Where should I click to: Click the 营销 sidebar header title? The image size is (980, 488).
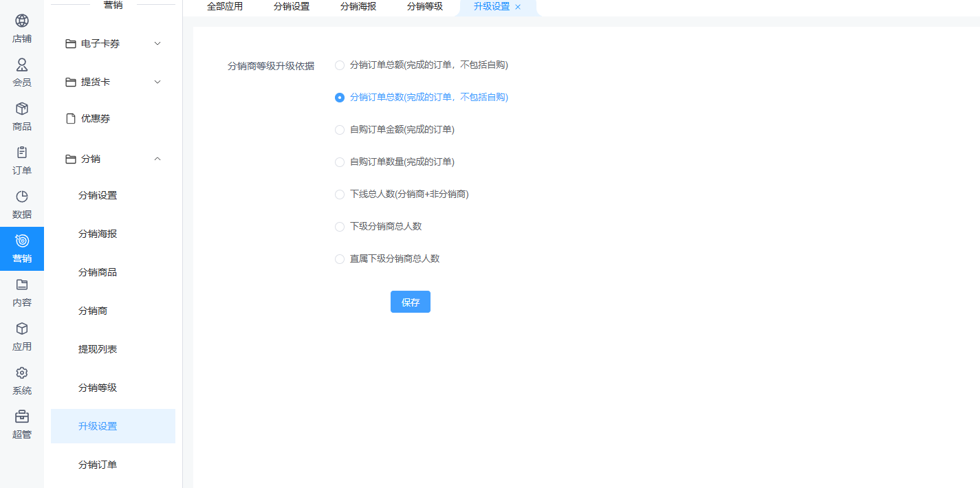point(113,5)
